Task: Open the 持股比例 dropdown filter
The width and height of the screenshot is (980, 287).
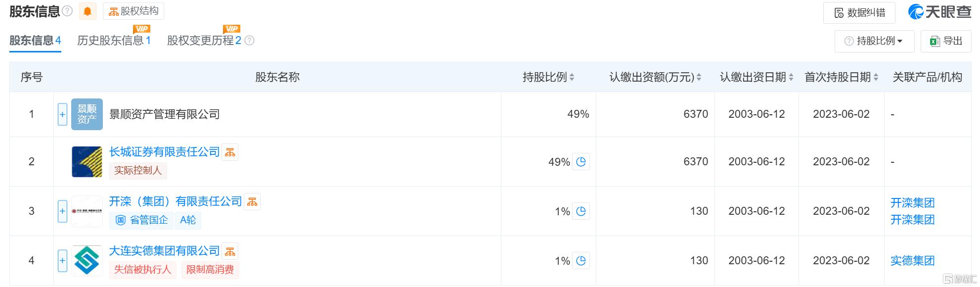Action: [x=874, y=41]
